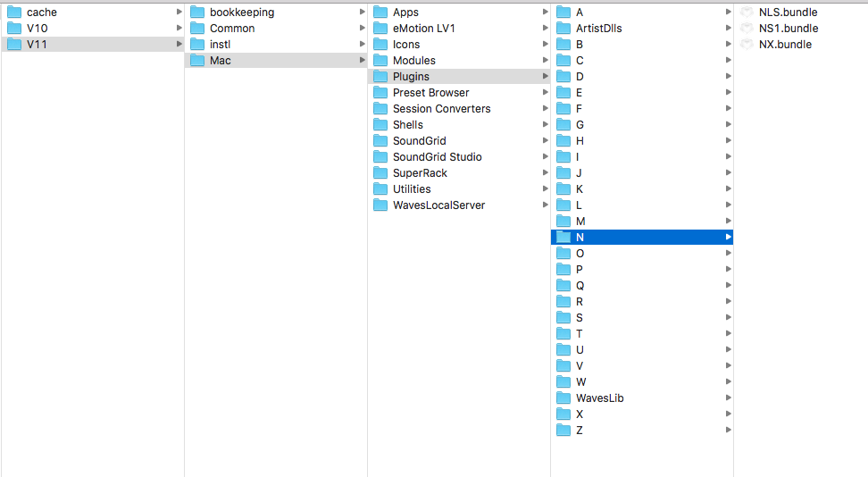This screenshot has height=477, width=868.
Task: Select the folder named V
Action: [642, 365]
